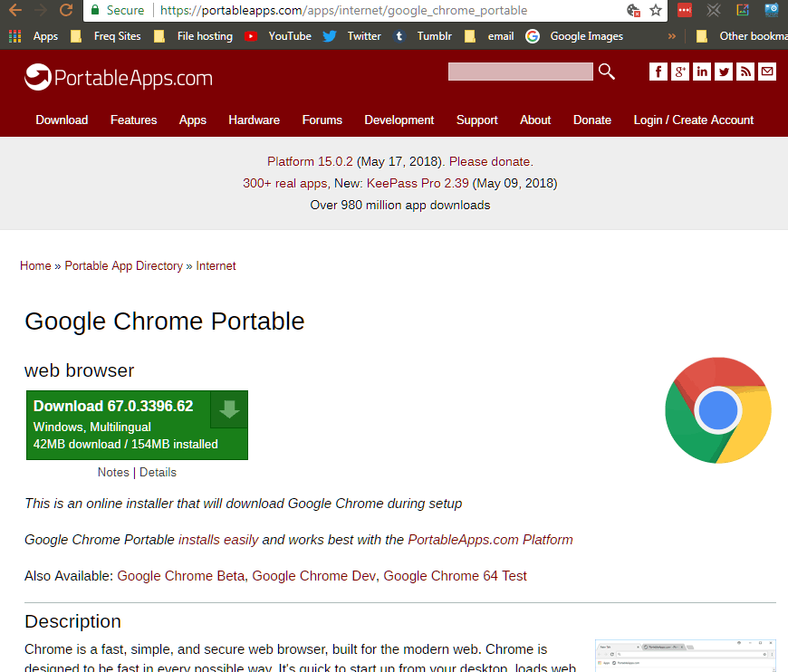Reload the page with the refresh icon
The height and width of the screenshot is (672, 788).
[66, 10]
